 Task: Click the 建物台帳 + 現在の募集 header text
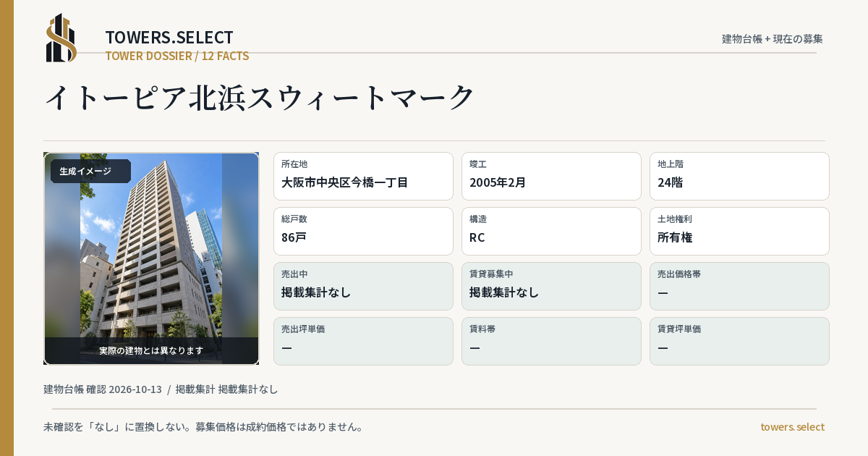point(773,39)
